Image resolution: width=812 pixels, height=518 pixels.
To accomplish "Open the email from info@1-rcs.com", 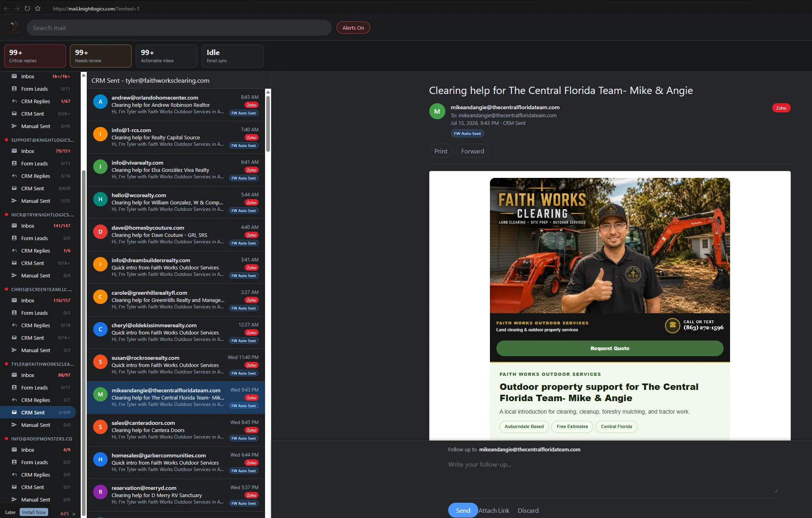I will pos(176,137).
